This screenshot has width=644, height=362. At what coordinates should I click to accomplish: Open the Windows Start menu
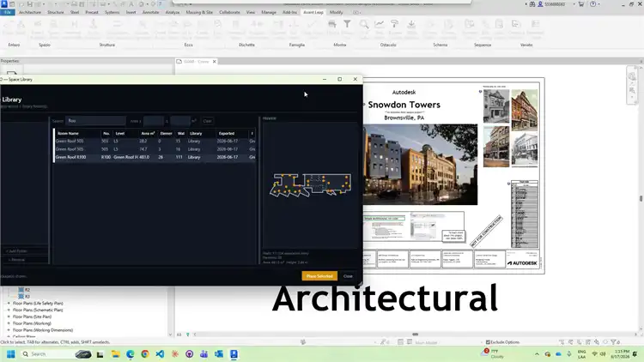click(x=11, y=353)
